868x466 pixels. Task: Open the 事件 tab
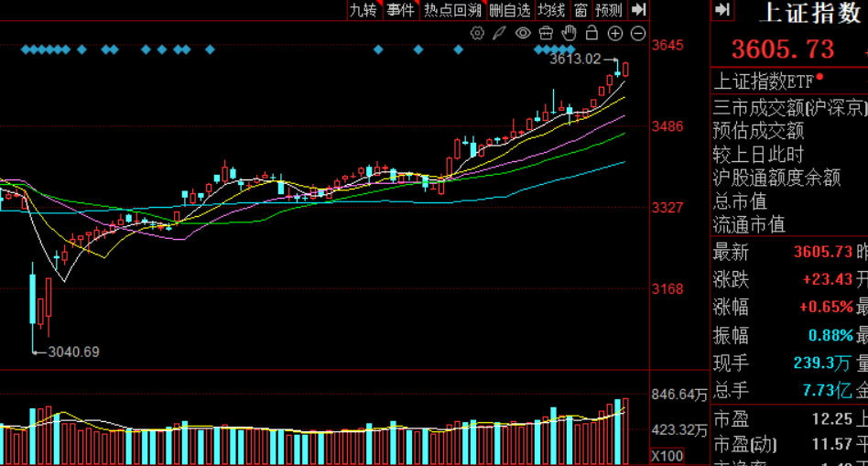point(400,10)
